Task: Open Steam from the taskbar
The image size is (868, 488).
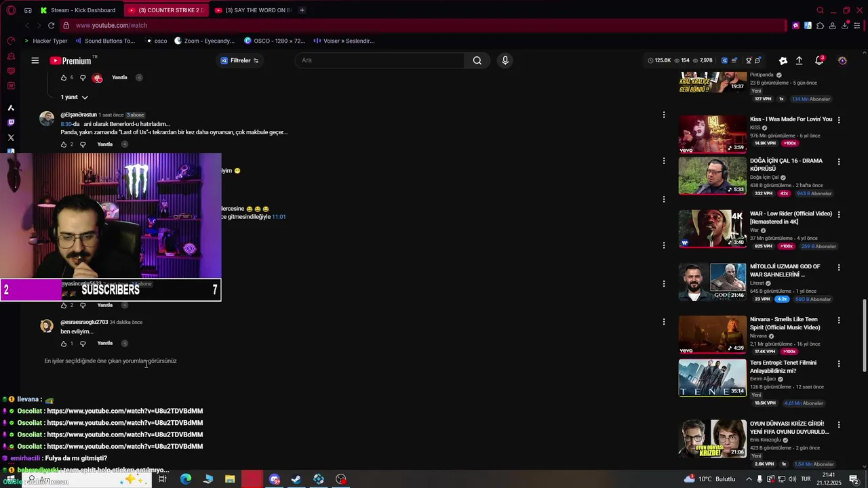Action: coord(296,479)
